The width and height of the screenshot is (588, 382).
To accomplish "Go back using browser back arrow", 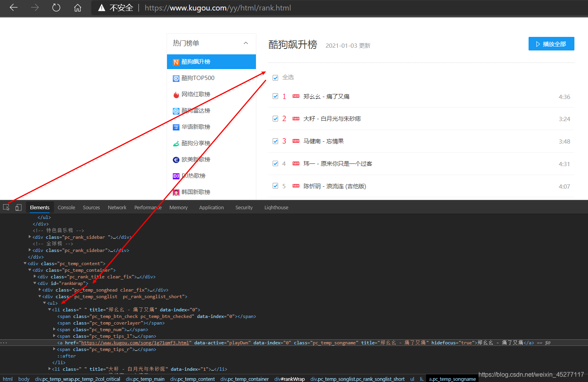I will [x=14, y=7].
